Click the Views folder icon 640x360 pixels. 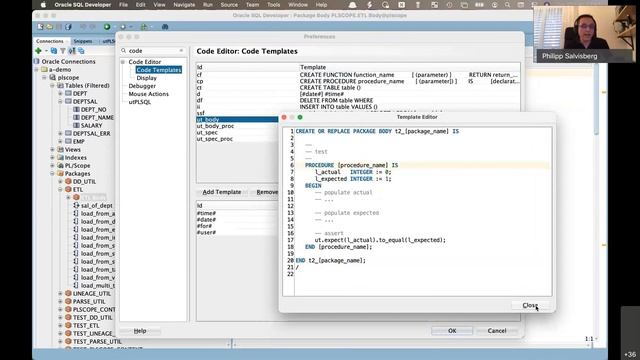[x=60, y=150]
